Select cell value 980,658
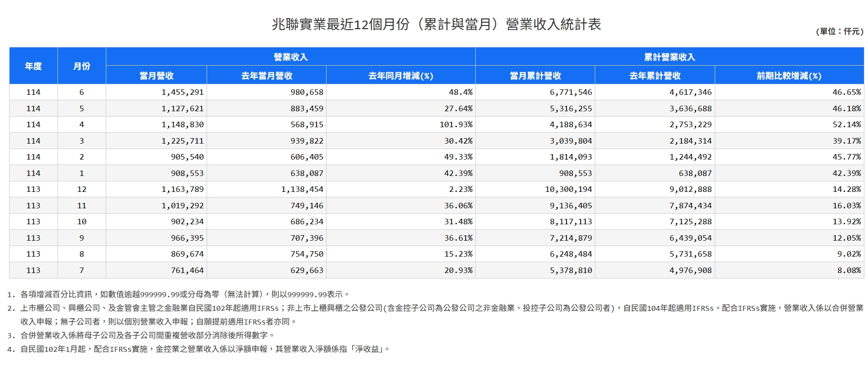The height and width of the screenshot is (366, 868). point(307,92)
